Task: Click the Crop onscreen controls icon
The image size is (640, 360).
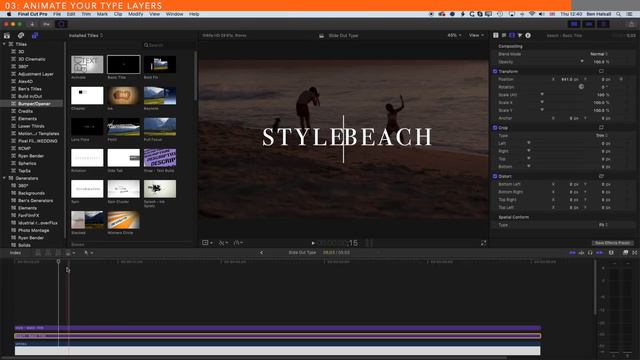Action: point(601,128)
